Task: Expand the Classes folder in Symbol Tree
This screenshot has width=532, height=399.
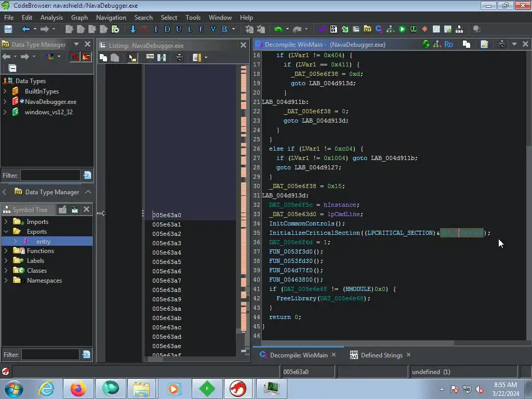Action: 6,270
